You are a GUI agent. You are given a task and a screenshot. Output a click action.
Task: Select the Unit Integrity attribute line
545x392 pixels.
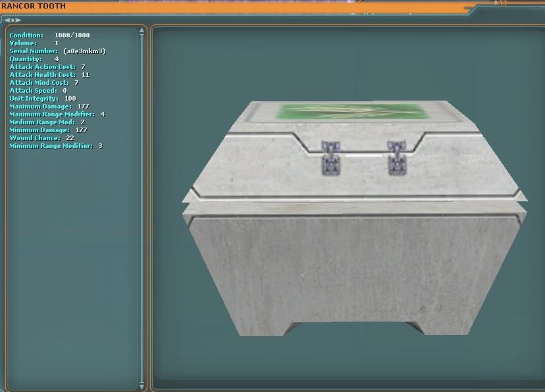pyautogui.click(x=42, y=99)
